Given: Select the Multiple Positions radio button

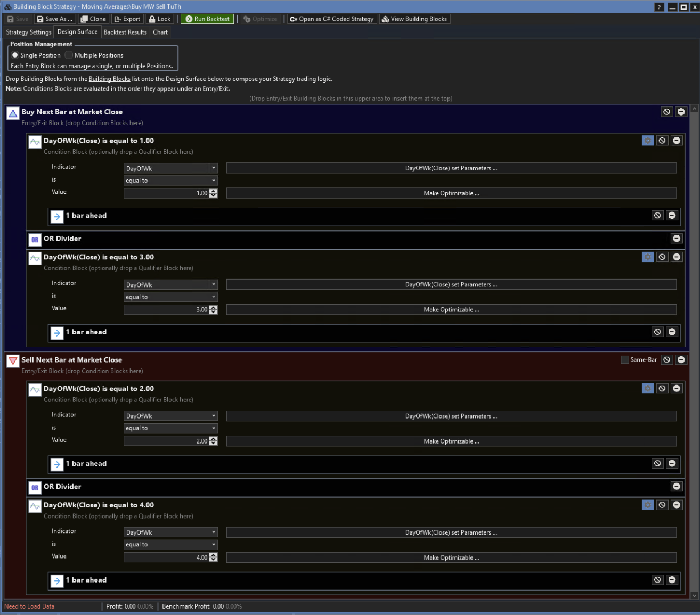Looking at the screenshot, I should click(x=69, y=55).
